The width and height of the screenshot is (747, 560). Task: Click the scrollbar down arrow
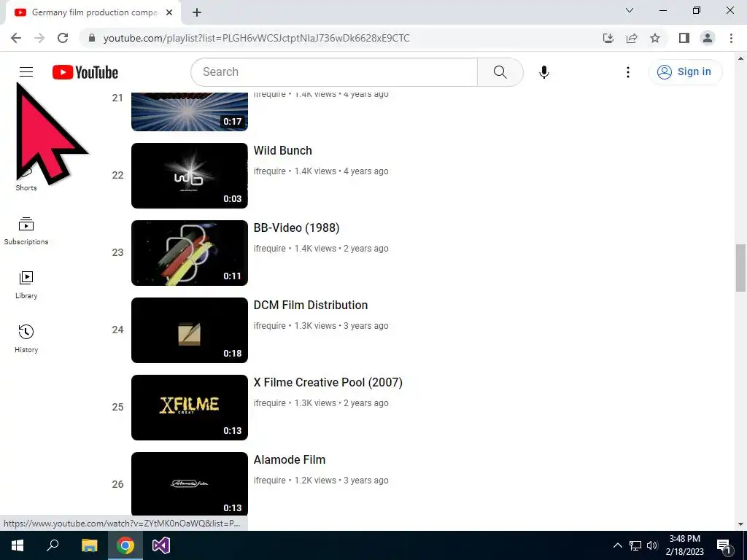pos(740,524)
